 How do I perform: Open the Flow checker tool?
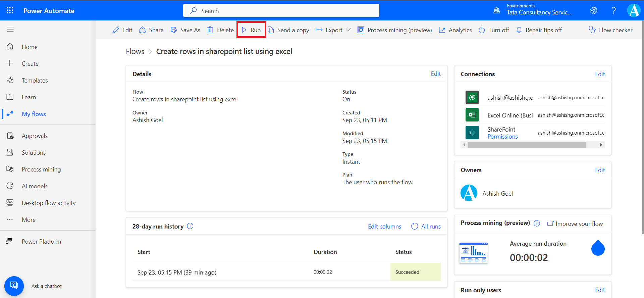tap(610, 30)
